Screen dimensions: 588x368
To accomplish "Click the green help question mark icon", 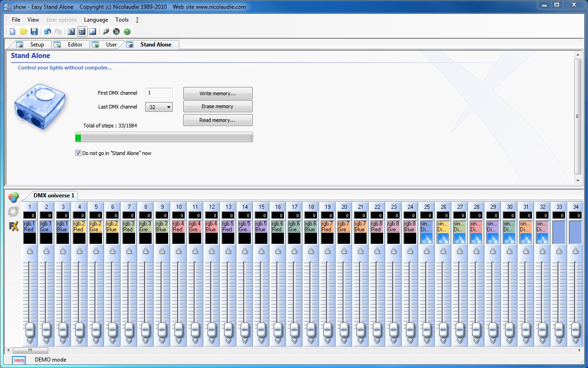I will (127, 32).
